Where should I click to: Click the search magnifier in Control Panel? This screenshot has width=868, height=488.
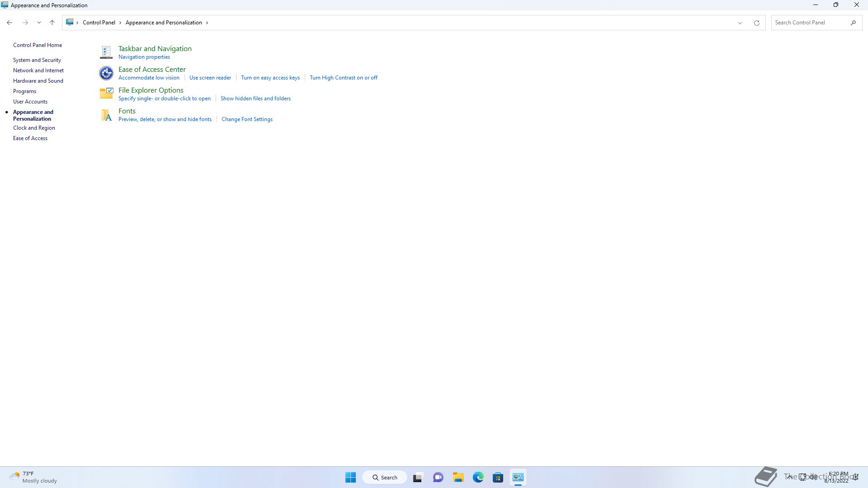pos(853,23)
